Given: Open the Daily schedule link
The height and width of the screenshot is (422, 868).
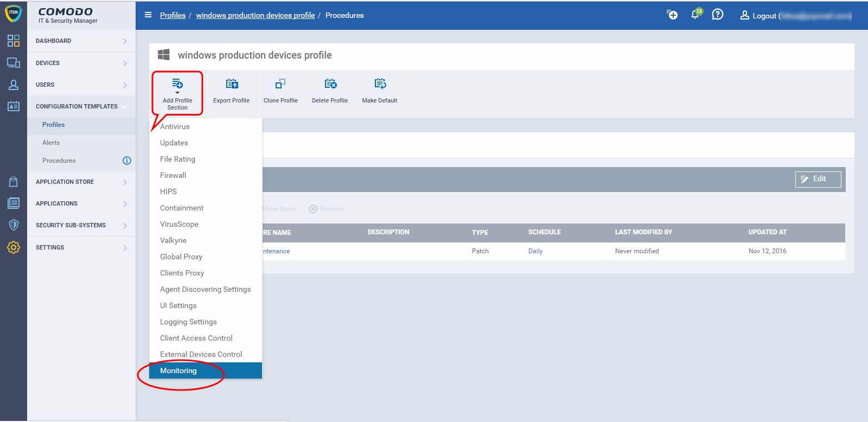Looking at the screenshot, I should coord(535,251).
